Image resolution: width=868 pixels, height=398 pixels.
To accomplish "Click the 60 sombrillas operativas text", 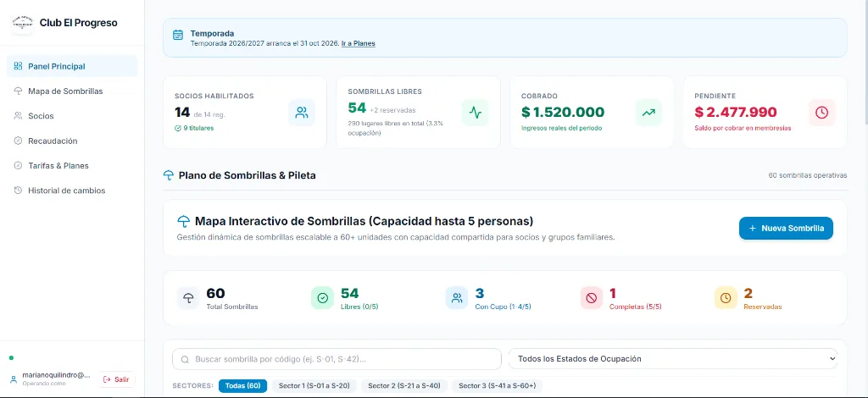I will 808,176.
